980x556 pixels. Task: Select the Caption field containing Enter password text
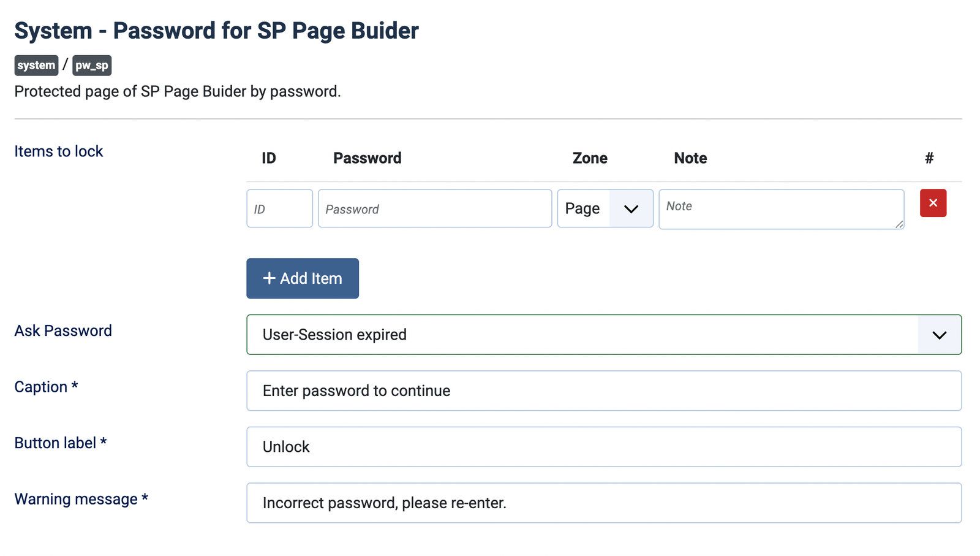coord(603,390)
